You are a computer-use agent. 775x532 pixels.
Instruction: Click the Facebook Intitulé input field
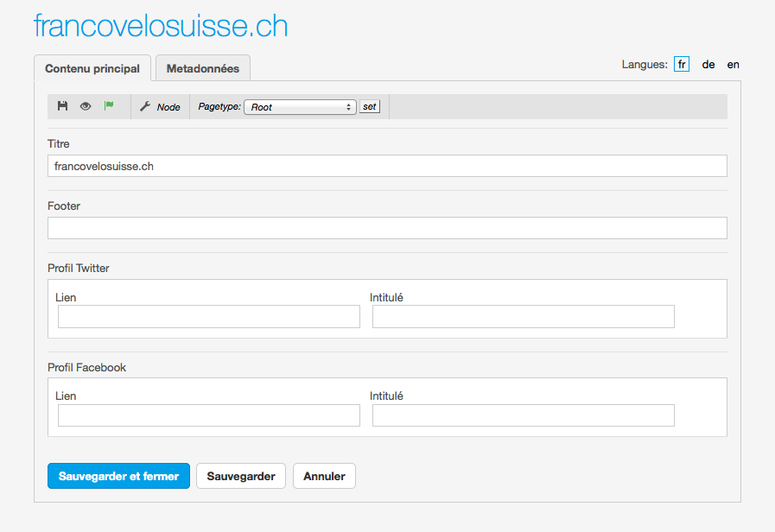(x=523, y=415)
